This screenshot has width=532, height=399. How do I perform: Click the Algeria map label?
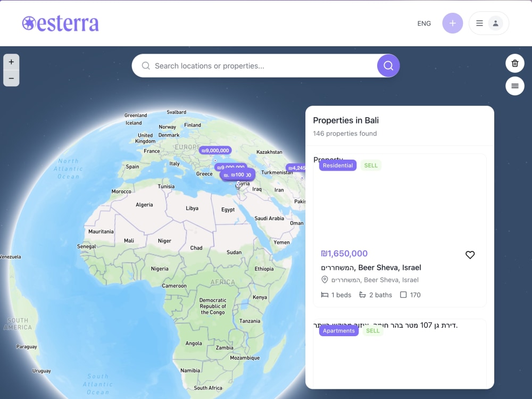[x=144, y=205]
